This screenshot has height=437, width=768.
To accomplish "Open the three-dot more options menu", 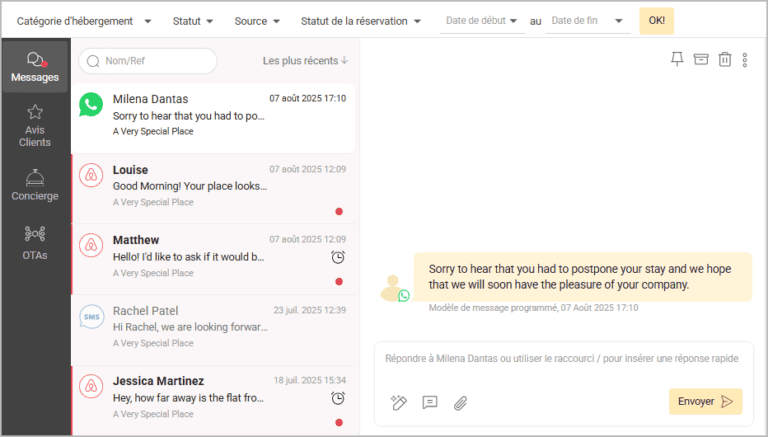I will coord(745,60).
